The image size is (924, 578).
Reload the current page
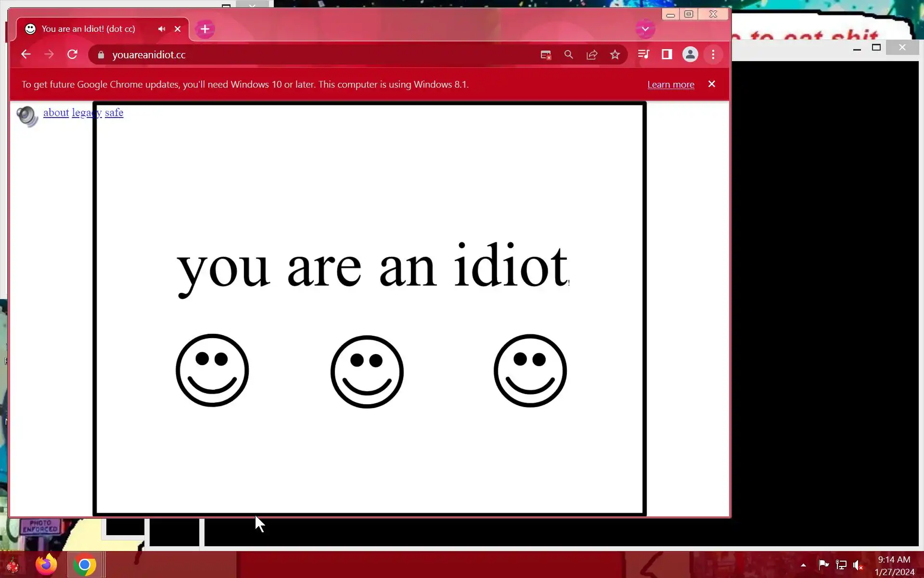click(72, 54)
